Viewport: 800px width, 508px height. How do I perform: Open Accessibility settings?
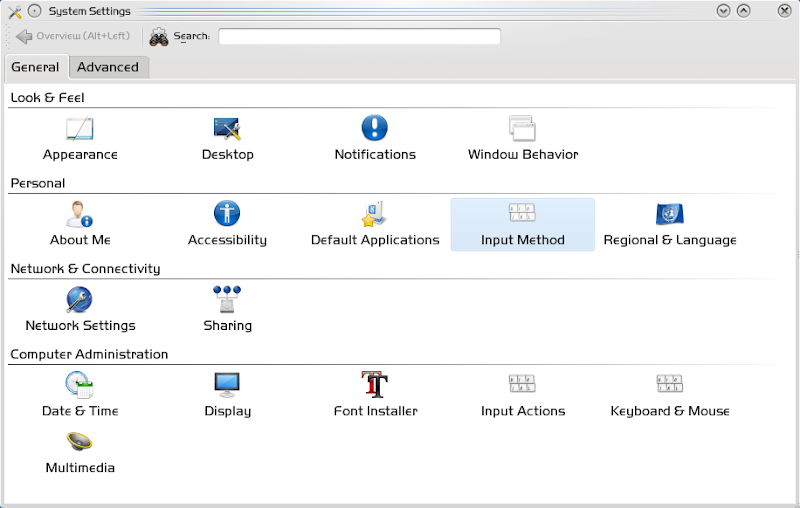coord(227,215)
